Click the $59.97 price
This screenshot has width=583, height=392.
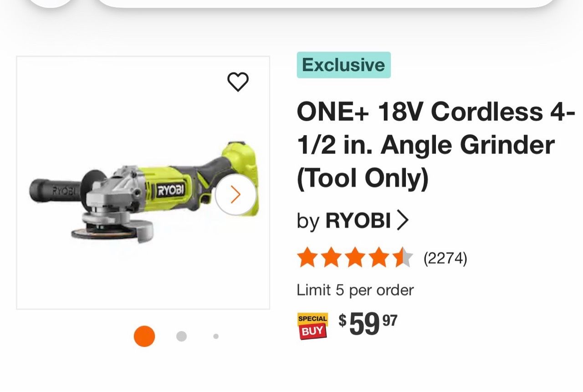tap(368, 325)
